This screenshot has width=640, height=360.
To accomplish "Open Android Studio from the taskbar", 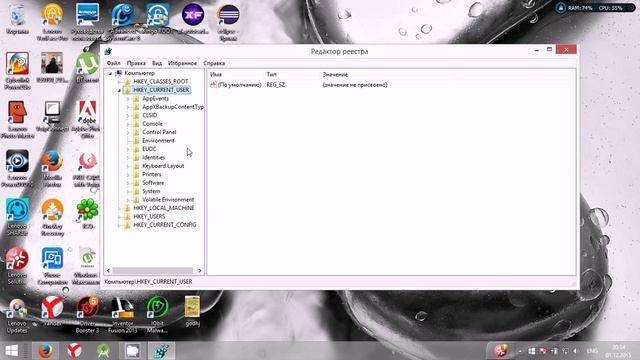I will point(104,351).
